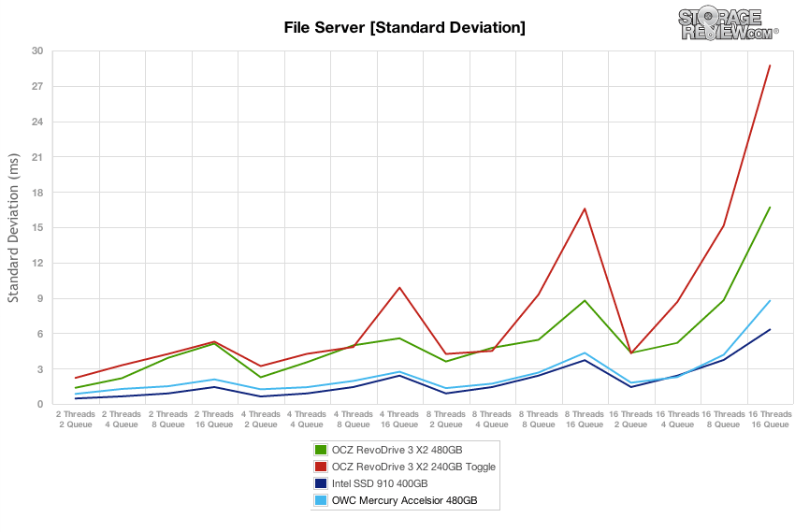Screen dimensions: 795x532
Task: Click the '4 Threads 2 Queue' axis label
Action: tap(261, 420)
